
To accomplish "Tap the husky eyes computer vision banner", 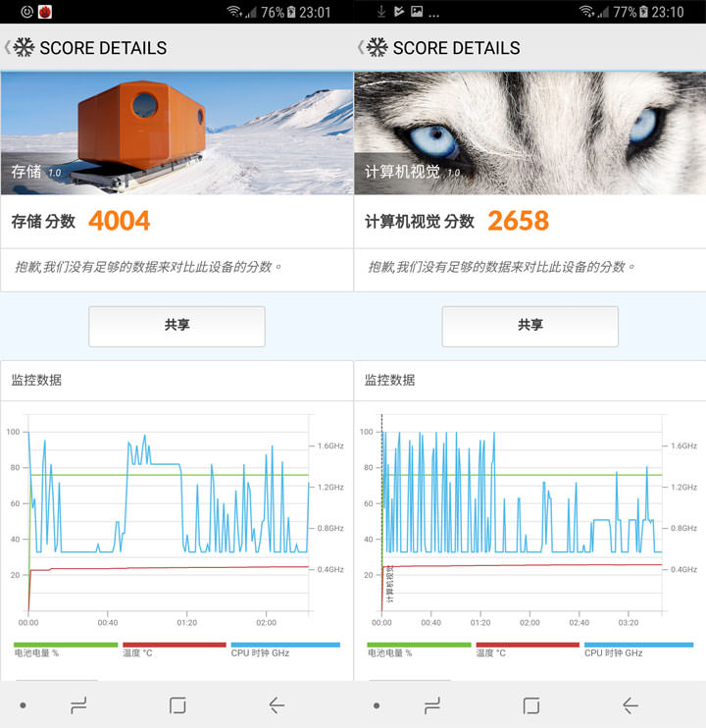I will pos(529,132).
